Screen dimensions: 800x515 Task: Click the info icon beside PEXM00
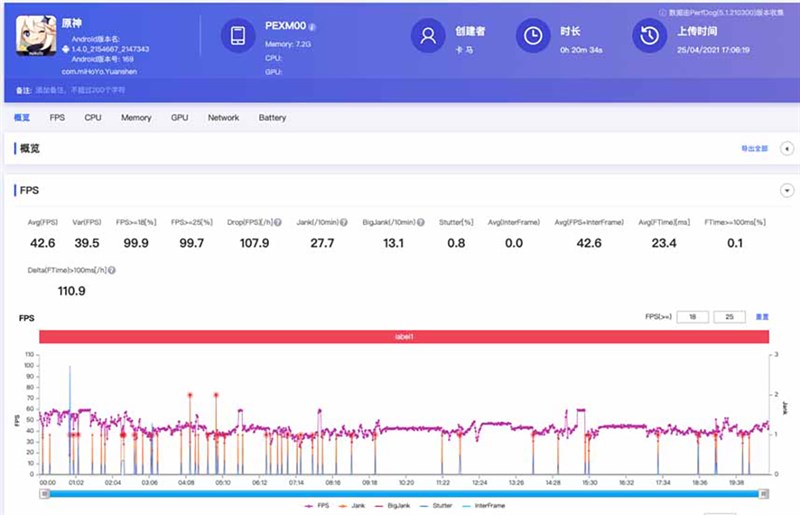click(x=312, y=27)
